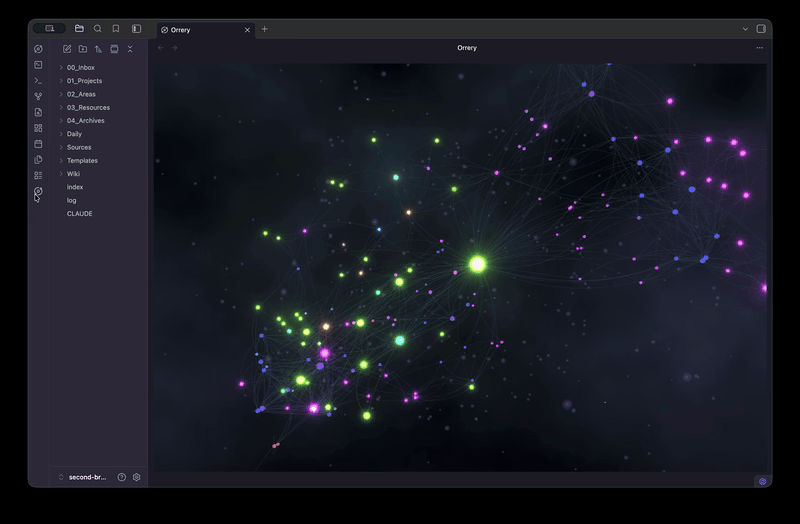Select the Orrery tab
800x524 pixels.
pos(205,30)
